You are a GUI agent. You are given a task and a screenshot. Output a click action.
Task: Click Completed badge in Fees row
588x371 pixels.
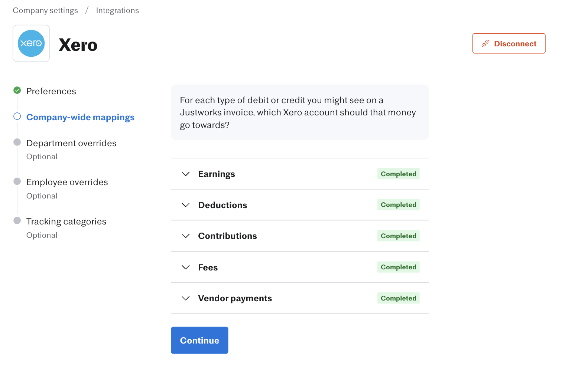click(399, 267)
